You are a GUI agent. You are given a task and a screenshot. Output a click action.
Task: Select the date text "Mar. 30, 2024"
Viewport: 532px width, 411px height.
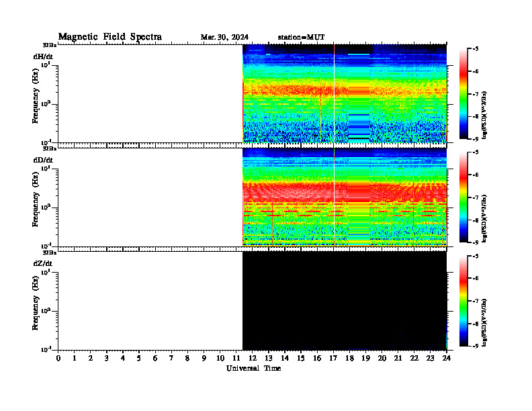point(224,38)
